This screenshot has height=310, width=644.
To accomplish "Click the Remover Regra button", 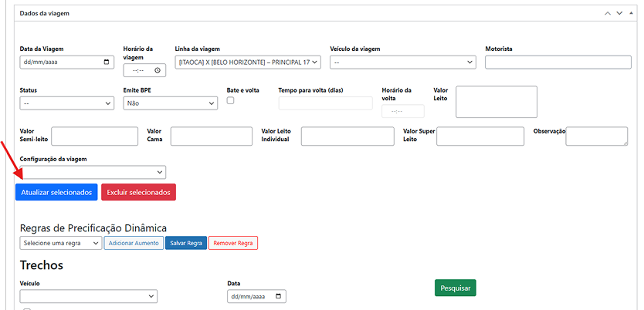I will [x=233, y=243].
